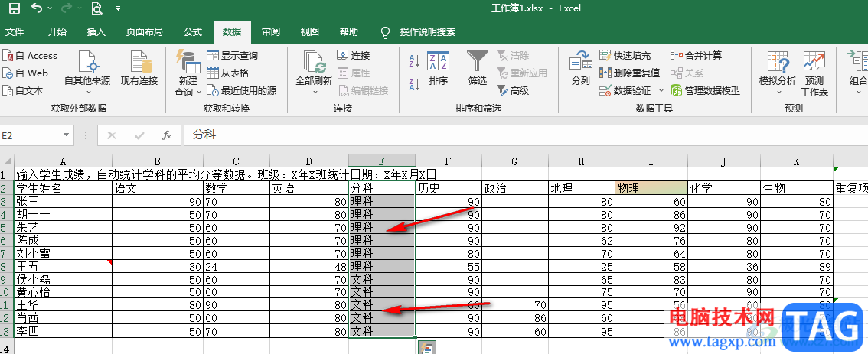
Task: Open Customize Quick Access Toolbar dropdown
Action: (118, 8)
